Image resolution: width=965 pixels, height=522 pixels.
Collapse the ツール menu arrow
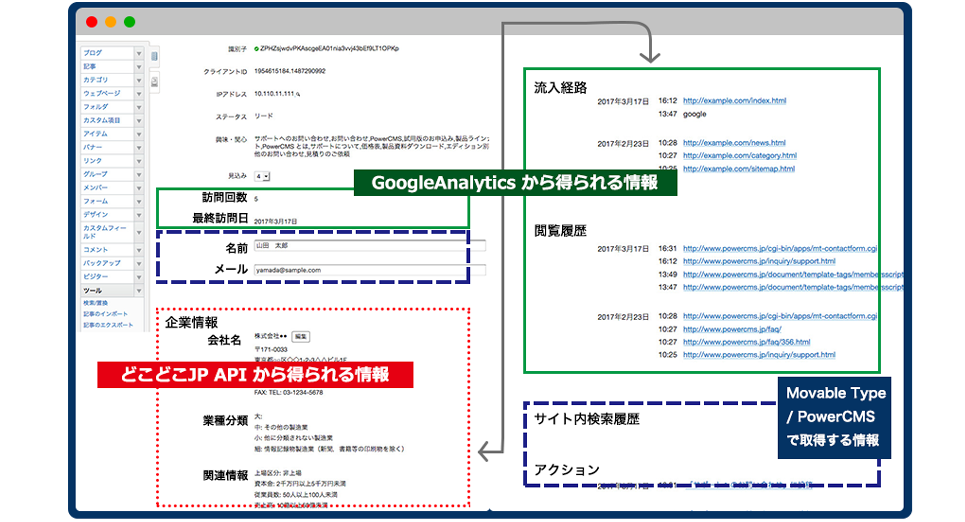click(x=138, y=291)
